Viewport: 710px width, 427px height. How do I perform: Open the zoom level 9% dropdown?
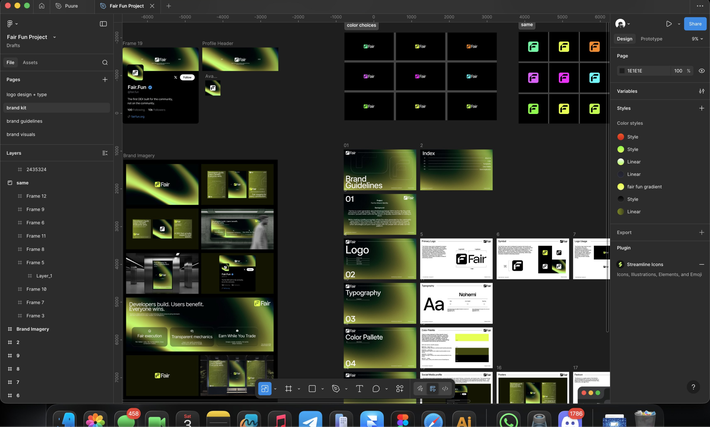(x=696, y=39)
